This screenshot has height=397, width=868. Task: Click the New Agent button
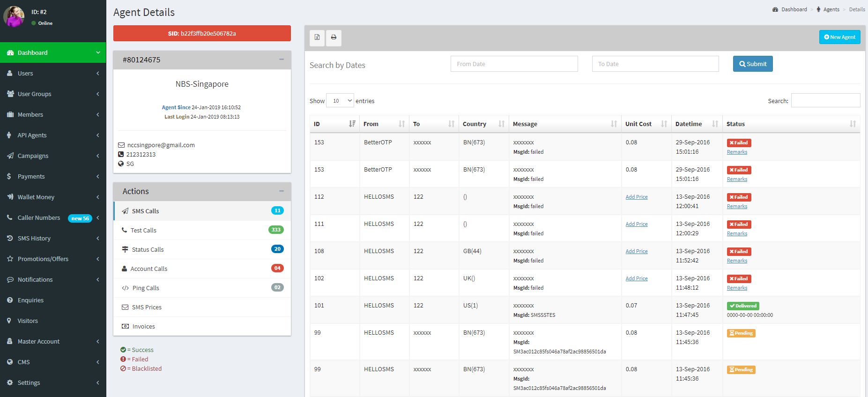click(839, 37)
